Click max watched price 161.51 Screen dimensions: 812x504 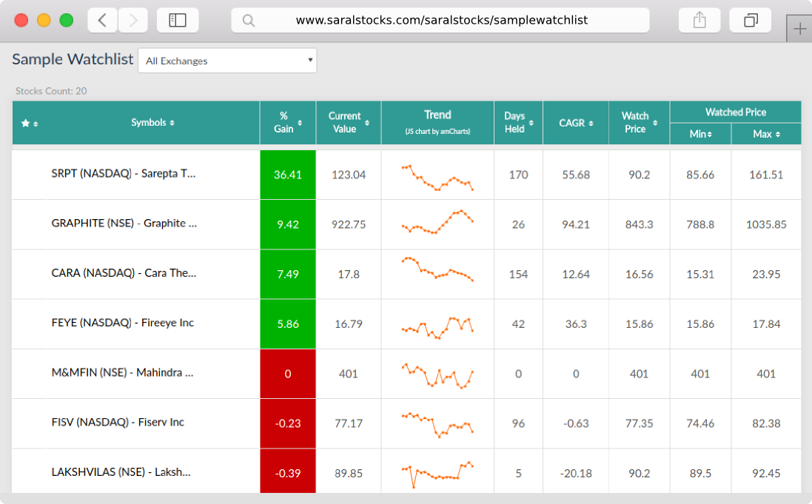point(766,175)
